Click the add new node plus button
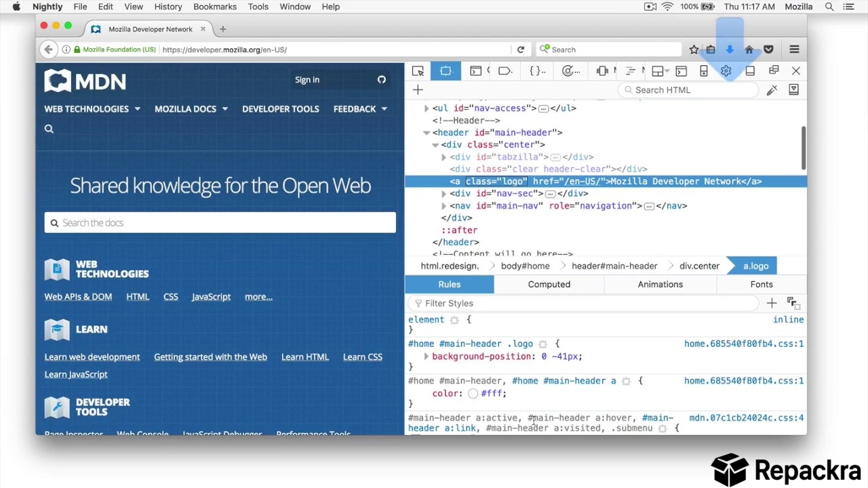Screen dimensions: 868x488 point(418,90)
